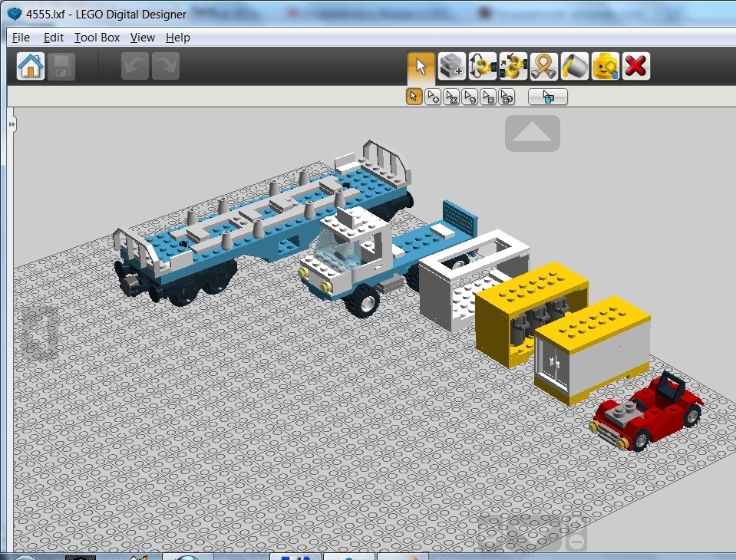The height and width of the screenshot is (560, 736).
Task: Open the Edit menu
Action: click(54, 38)
